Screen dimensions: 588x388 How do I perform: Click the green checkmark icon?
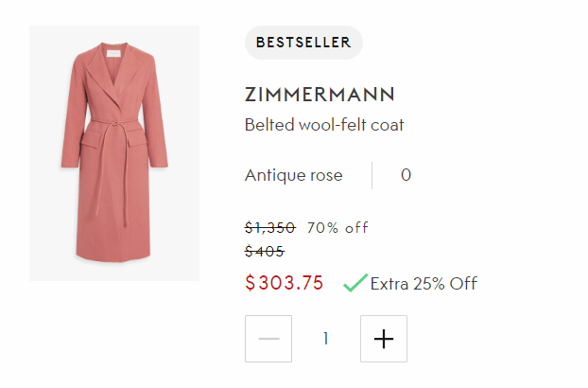pos(355,283)
